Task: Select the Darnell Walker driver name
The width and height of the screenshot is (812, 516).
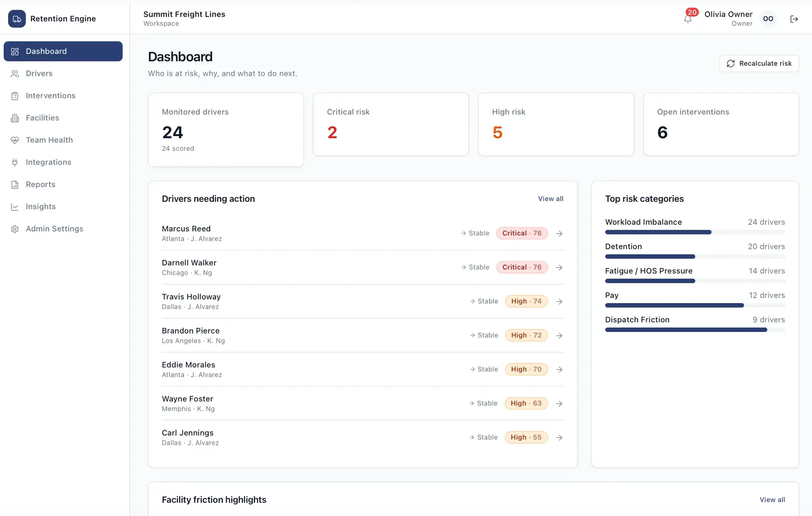Action: (x=189, y=263)
